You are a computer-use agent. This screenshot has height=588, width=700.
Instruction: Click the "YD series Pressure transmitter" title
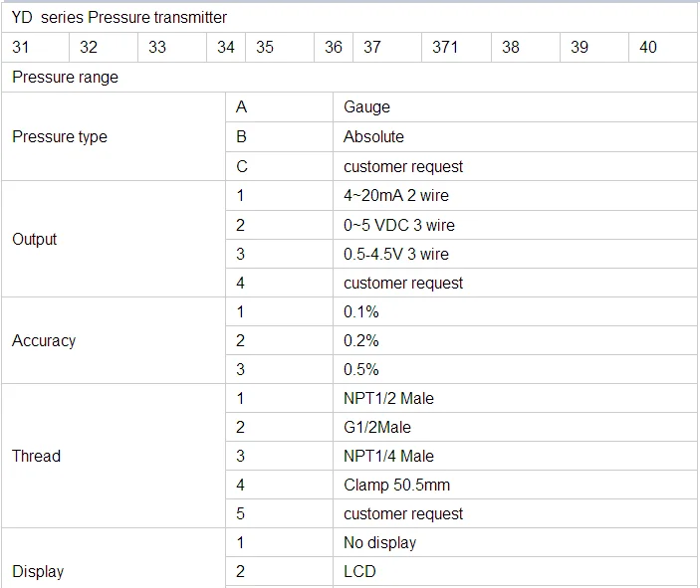click(119, 17)
